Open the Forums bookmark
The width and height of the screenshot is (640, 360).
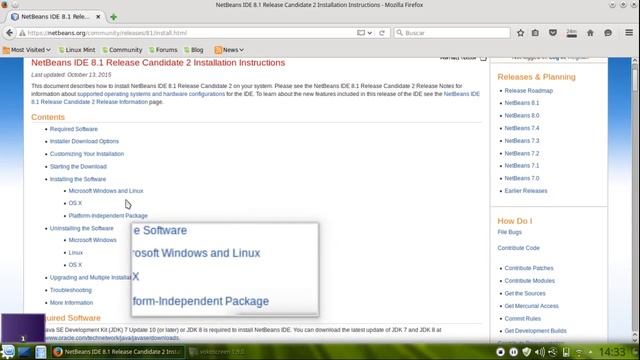pos(163,50)
